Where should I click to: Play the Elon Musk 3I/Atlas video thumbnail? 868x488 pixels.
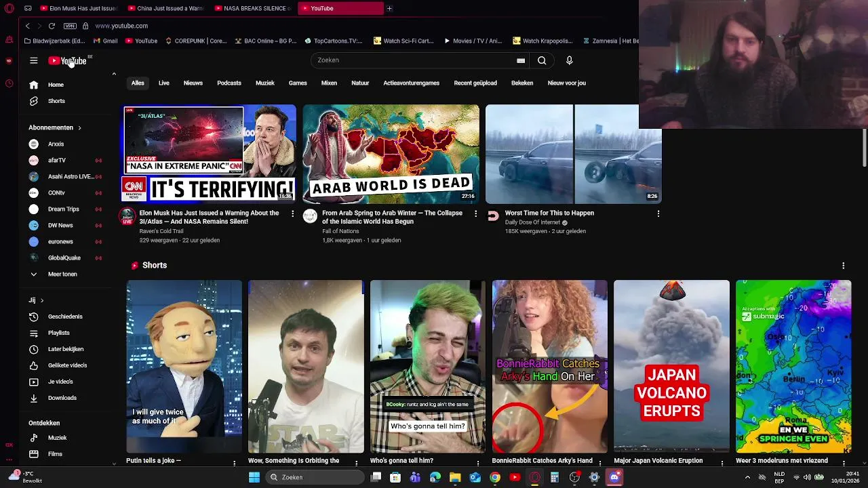click(x=210, y=154)
